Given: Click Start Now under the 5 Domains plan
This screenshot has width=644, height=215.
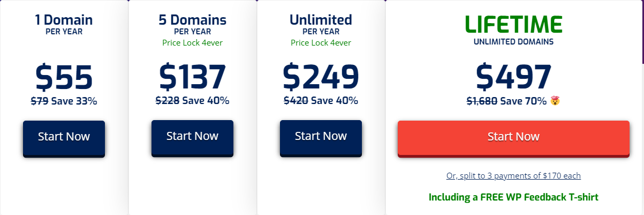Looking at the screenshot, I should click(192, 136).
